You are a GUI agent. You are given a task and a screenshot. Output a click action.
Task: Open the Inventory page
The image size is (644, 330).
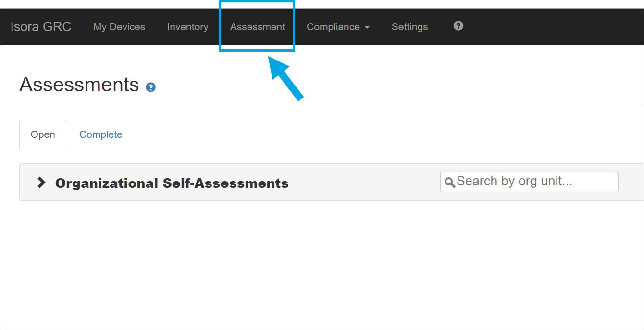[x=187, y=27]
